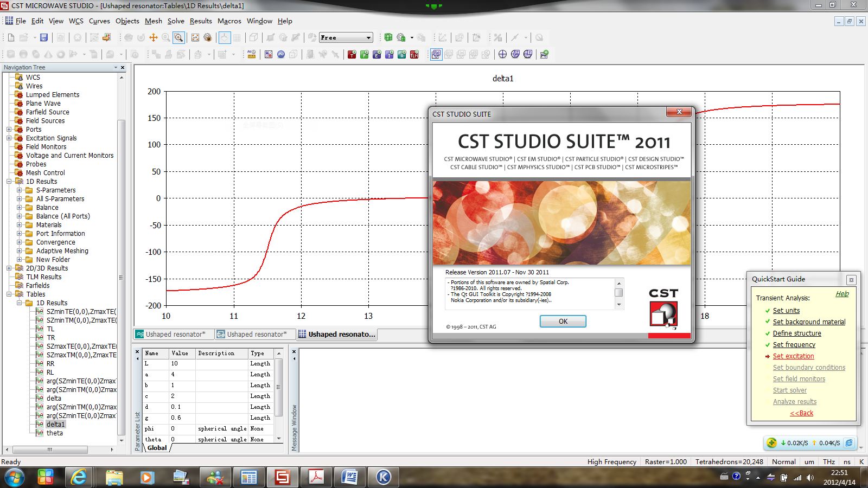
Task: Start the Frequency domain solver (green F)
Action: pos(365,54)
